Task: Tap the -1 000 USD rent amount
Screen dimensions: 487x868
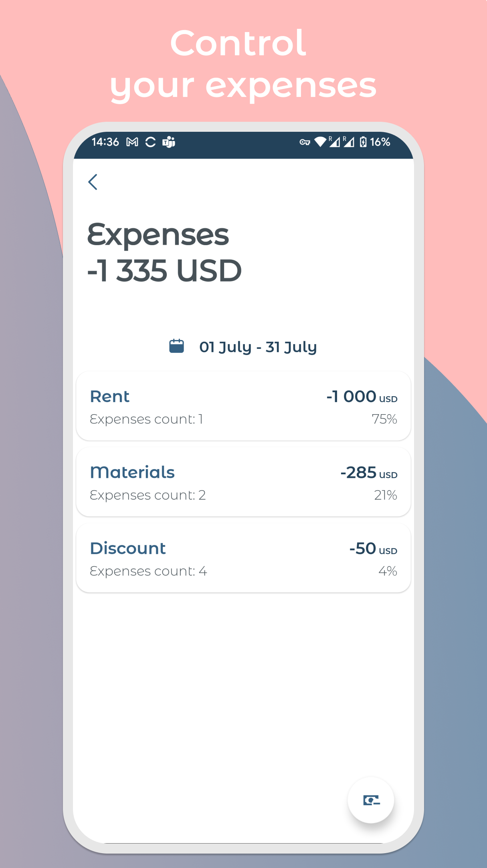Action: click(362, 397)
